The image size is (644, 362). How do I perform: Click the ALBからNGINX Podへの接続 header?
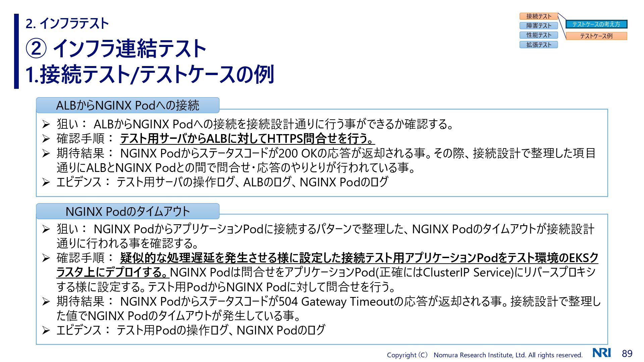tap(127, 105)
